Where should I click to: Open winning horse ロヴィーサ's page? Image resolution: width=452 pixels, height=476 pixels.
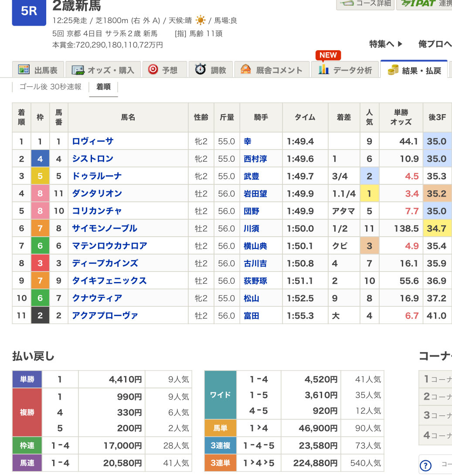tap(93, 141)
